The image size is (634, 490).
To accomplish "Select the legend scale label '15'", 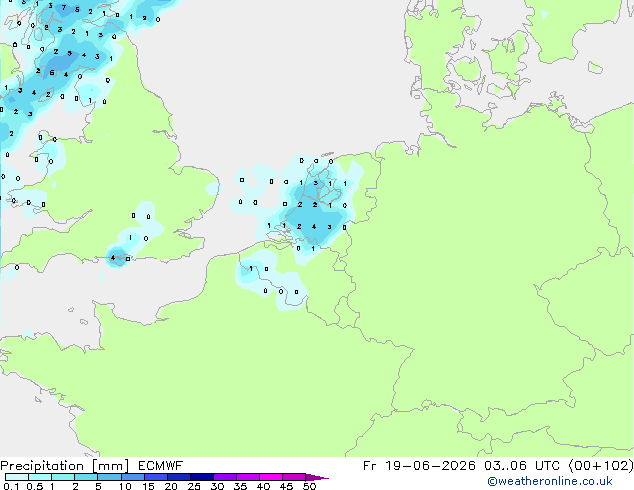I will (x=148, y=486).
